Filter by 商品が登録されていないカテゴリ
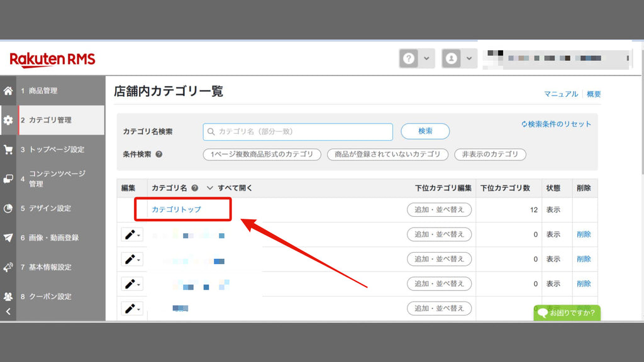Image resolution: width=644 pixels, height=362 pixels. click(387, 155)
